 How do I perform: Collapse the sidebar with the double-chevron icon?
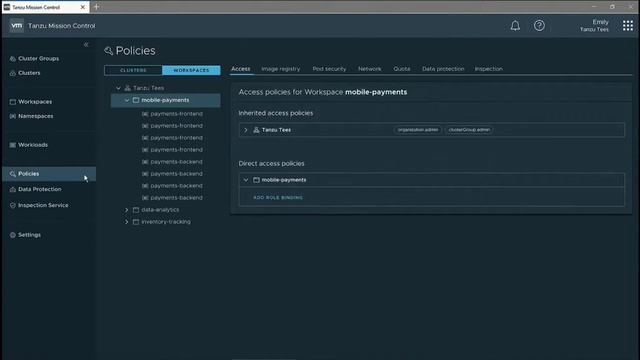tap(86, 44)
